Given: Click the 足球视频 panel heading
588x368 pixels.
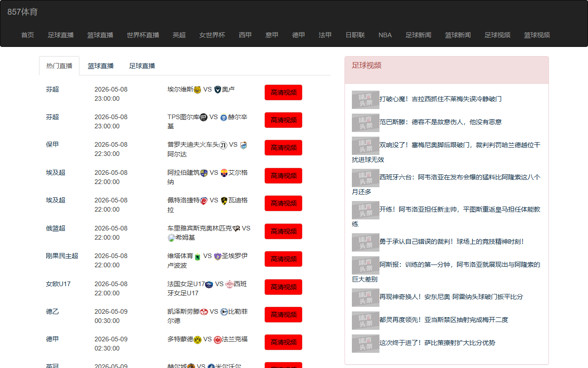Looking at the screenshot, I should (367, 65).
